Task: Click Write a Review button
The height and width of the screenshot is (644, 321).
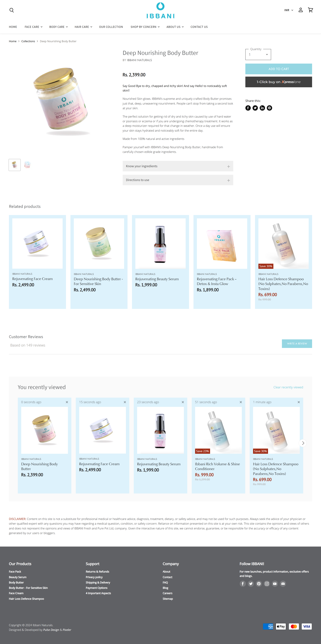Action: 297,343
